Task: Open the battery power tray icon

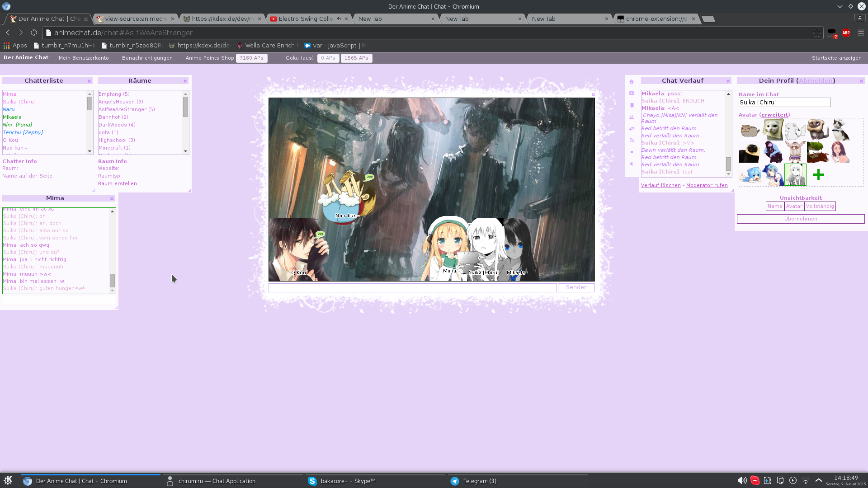Action: (x=768, y=481)
